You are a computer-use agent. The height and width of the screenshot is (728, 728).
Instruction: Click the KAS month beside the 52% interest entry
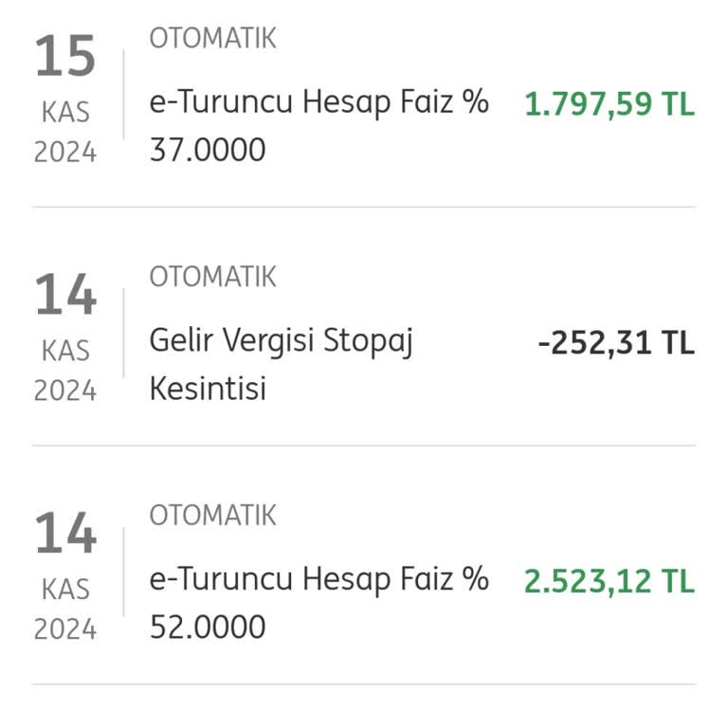click(65, 591)
